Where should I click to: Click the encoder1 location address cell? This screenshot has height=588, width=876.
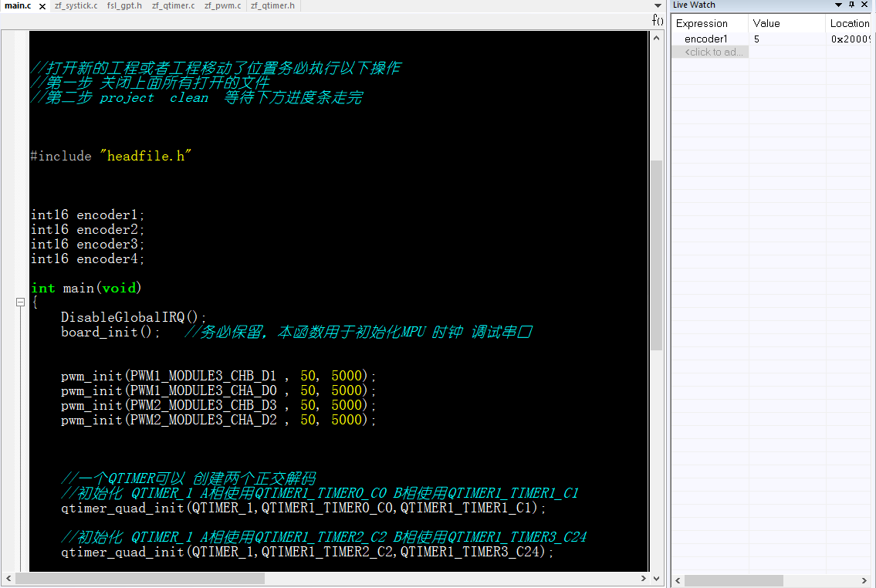(849, 39)
